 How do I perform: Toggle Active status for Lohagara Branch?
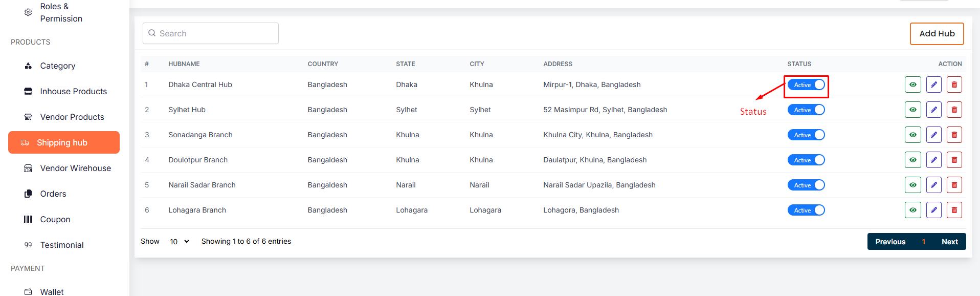(x=806, y=210)
